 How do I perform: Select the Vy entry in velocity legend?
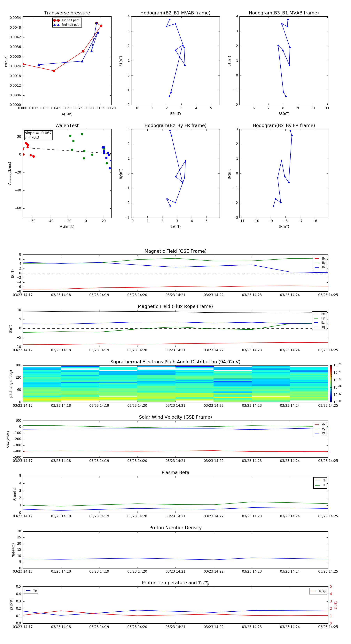click(x=320, y=429)
